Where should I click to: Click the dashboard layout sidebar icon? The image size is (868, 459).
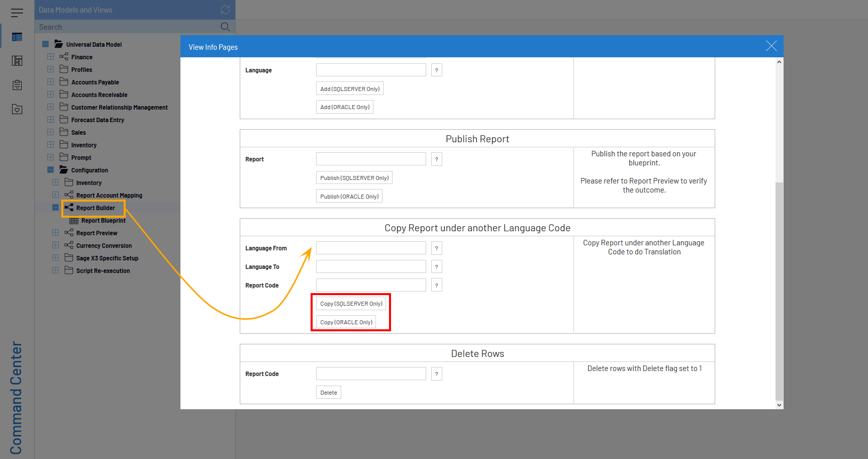click(x=17, y=61)
